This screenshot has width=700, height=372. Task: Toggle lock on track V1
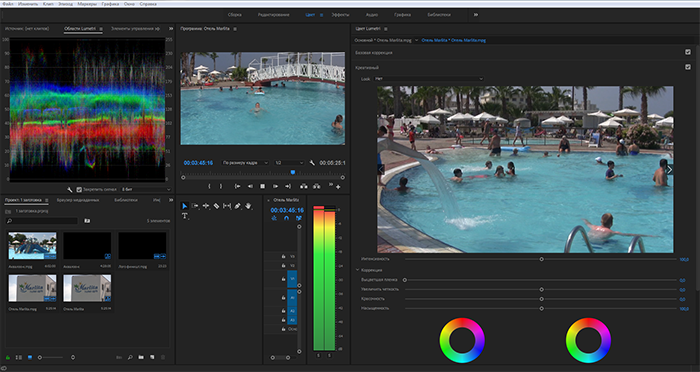(x=283, y=279)
